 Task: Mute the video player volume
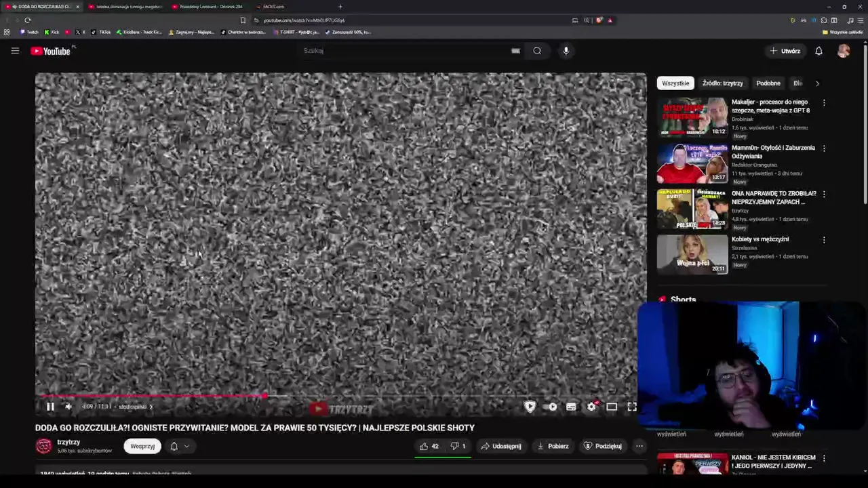(x=68, y=407)
